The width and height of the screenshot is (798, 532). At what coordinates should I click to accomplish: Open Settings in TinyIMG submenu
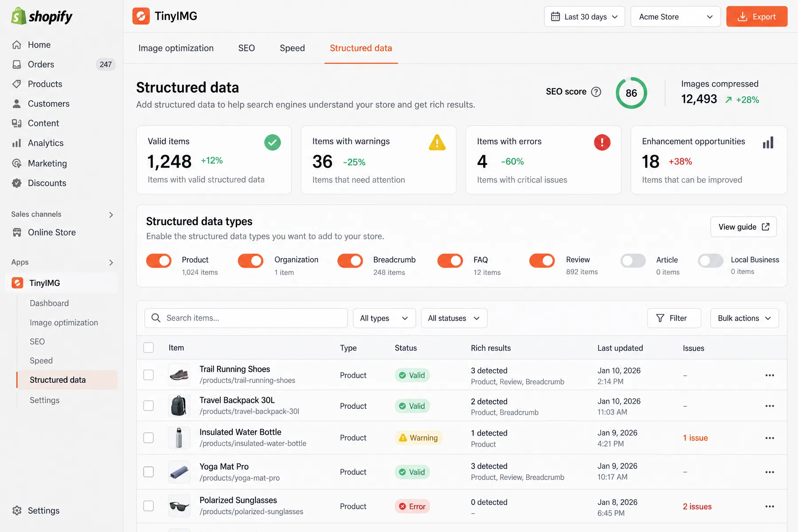pyautogui.click(x=44, y=400)
